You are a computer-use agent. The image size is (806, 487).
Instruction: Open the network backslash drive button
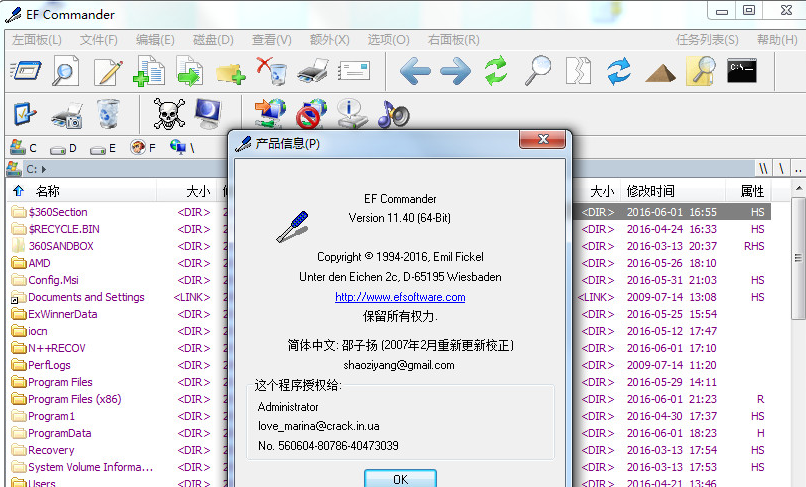pos(182,148)
